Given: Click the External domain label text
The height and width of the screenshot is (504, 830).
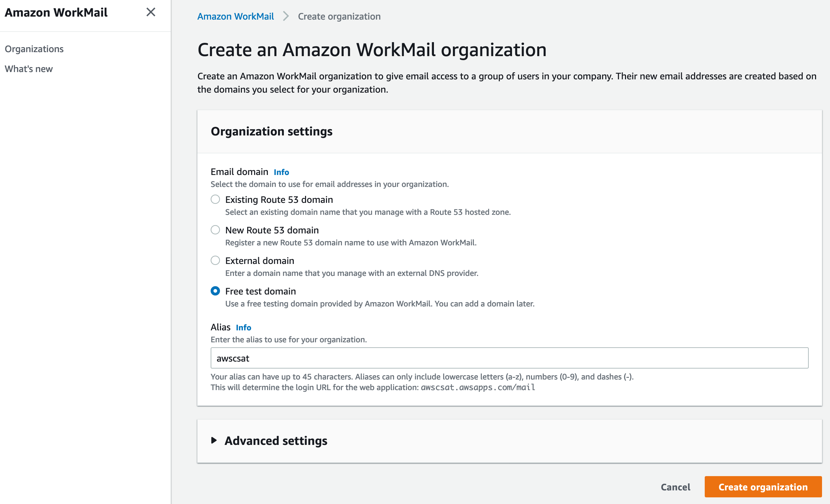Looking at the screenshot, I should tap(260, 261).
